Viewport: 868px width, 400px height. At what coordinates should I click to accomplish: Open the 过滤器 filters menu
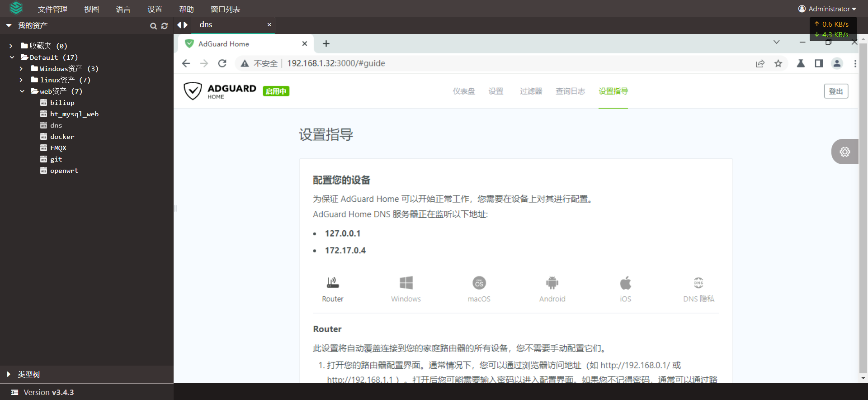[x=531, y=91]
